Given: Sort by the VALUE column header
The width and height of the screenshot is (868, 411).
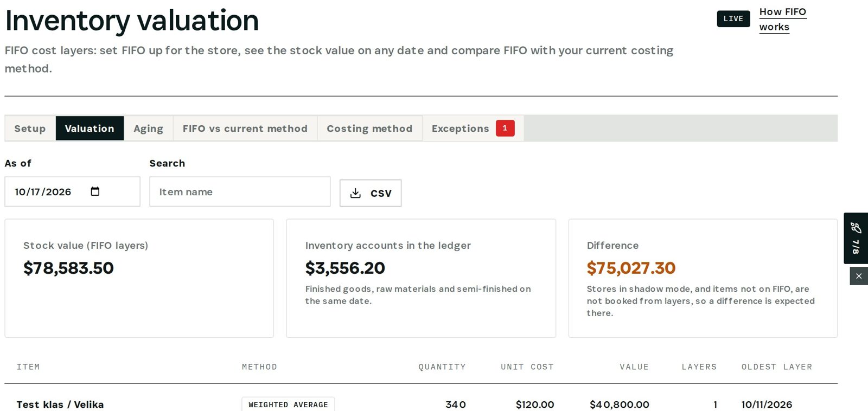Looking at the screenshot, I should (634, 367).
